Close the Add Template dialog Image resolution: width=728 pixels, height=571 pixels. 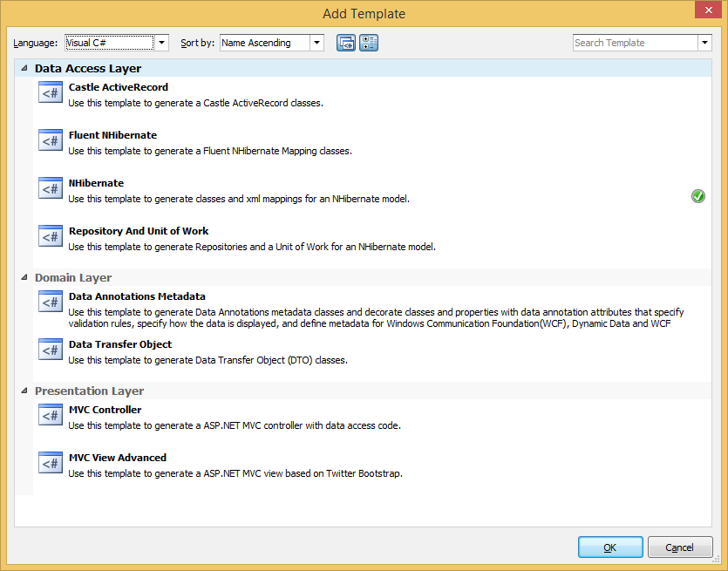click(708, 10)
